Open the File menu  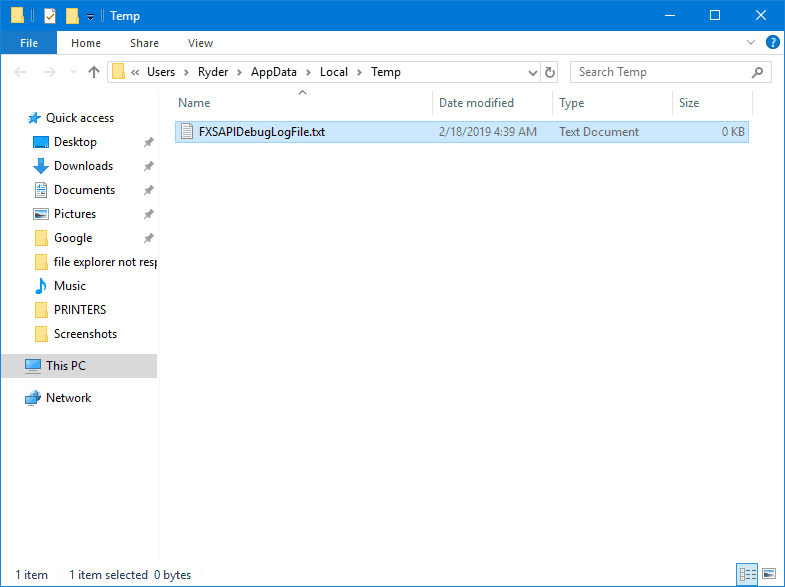coord(29,43)
